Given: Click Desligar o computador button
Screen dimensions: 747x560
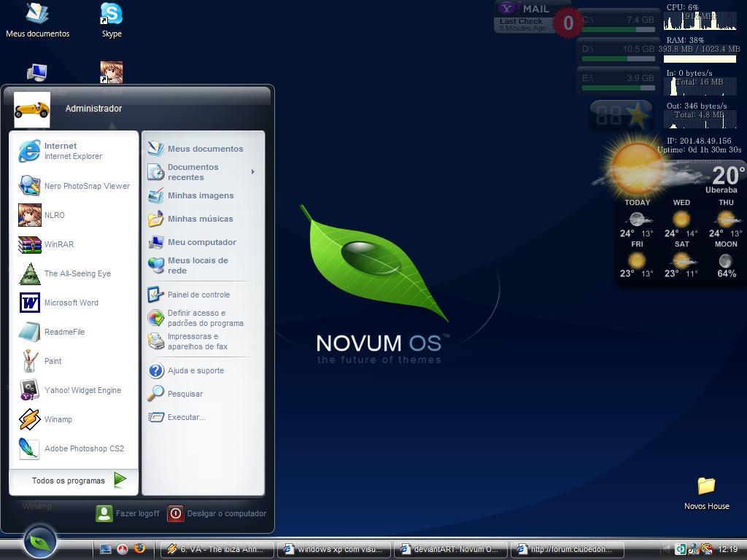Looking at the screenshot, I should (217, 513).
